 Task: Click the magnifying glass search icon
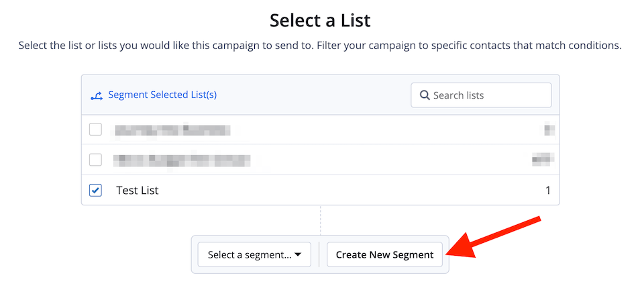(425, 95)
